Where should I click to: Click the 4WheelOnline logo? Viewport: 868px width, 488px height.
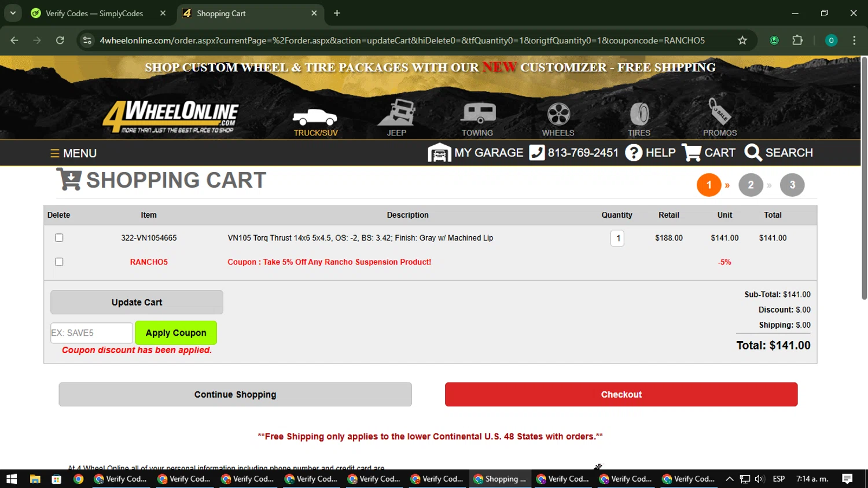[171, 117]
